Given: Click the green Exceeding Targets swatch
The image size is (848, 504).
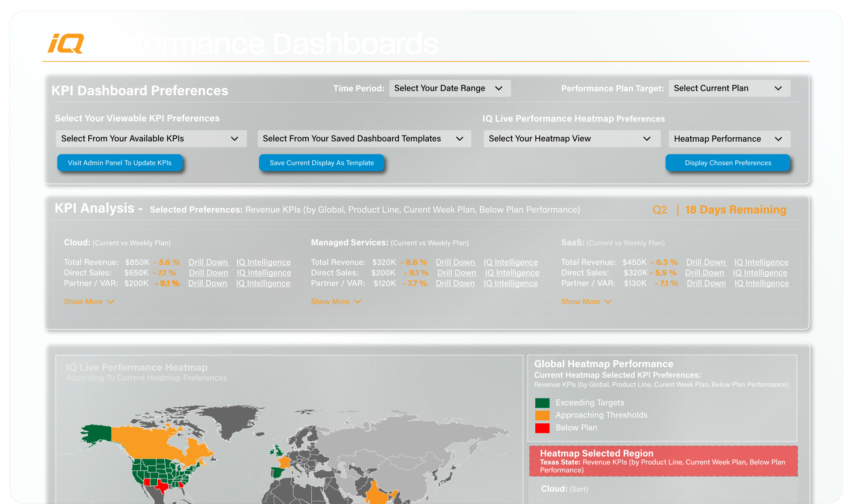Looking at the screenshot, I should [542, 403].
